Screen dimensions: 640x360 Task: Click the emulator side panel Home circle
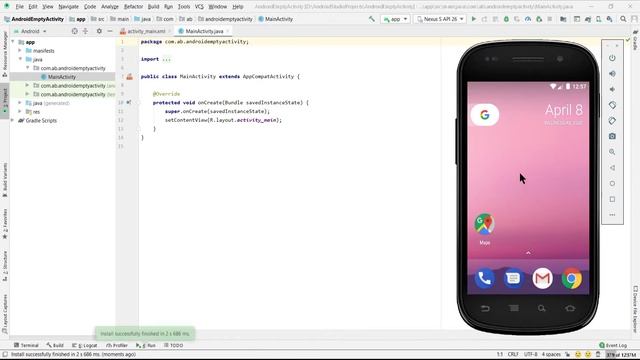tap(612, 184)
